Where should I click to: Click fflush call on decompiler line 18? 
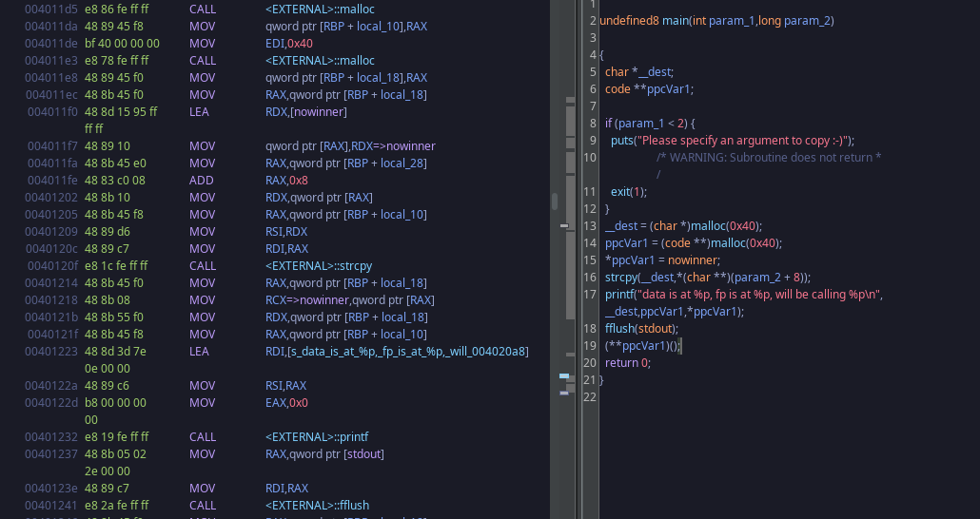click(619, 329)
